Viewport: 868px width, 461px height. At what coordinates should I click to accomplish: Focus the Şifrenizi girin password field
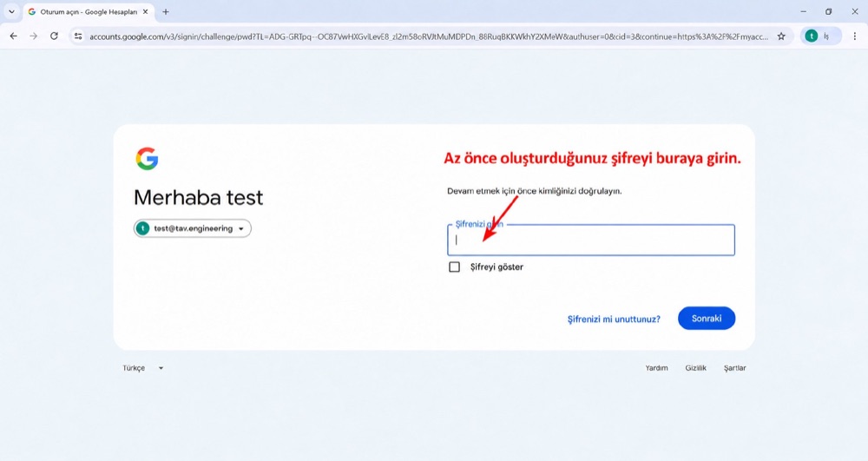[x=590, y=240]
